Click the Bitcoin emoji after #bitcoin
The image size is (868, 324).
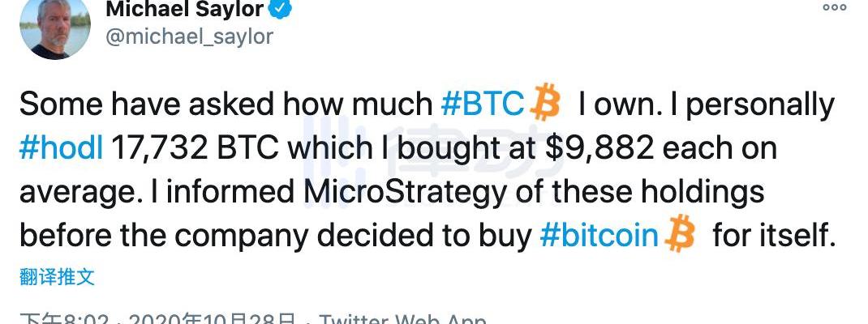coord(680,235)
